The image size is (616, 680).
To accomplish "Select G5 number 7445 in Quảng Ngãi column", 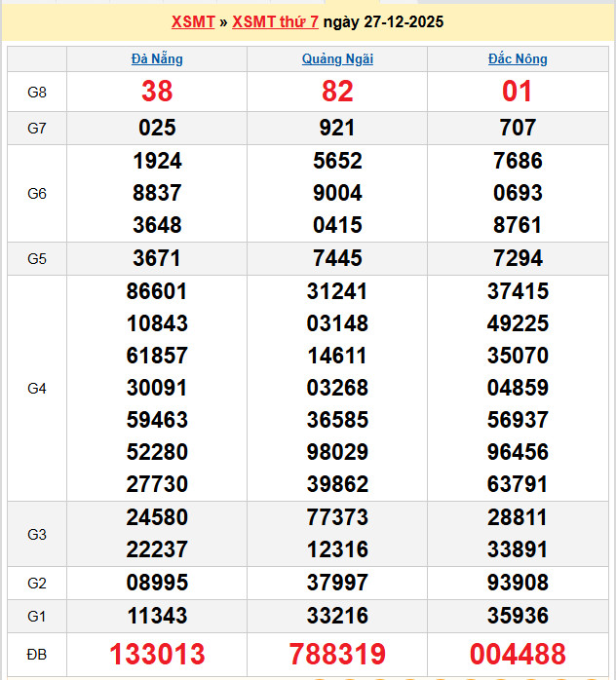I will click(337, 258).
